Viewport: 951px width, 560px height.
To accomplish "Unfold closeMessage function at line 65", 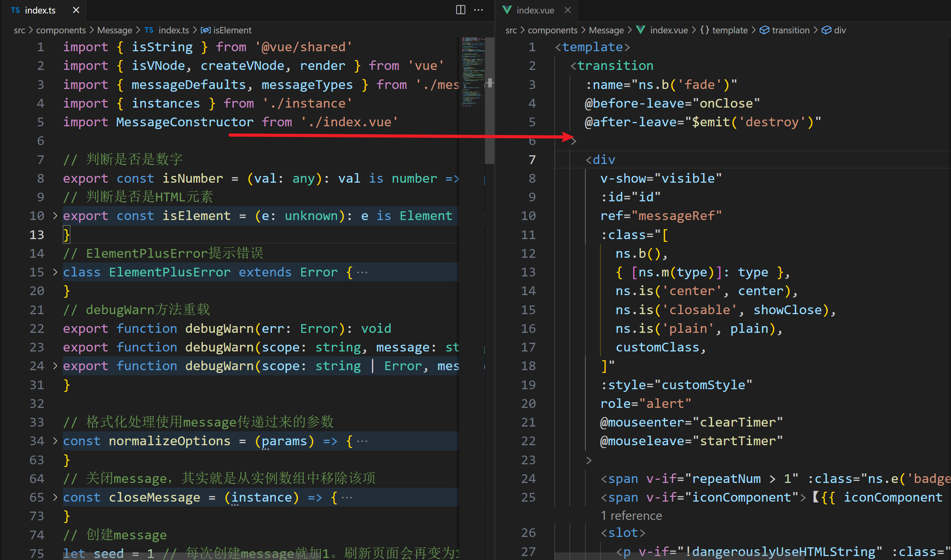I will tap(55, 497).
